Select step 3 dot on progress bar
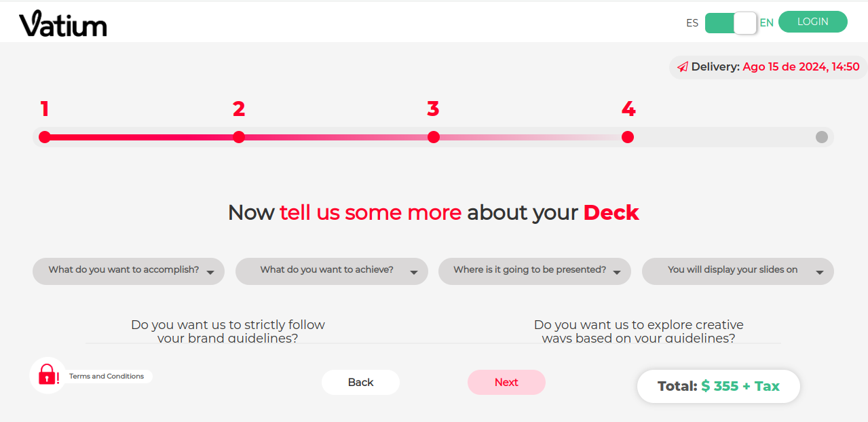868x422 pixels. 434,137
